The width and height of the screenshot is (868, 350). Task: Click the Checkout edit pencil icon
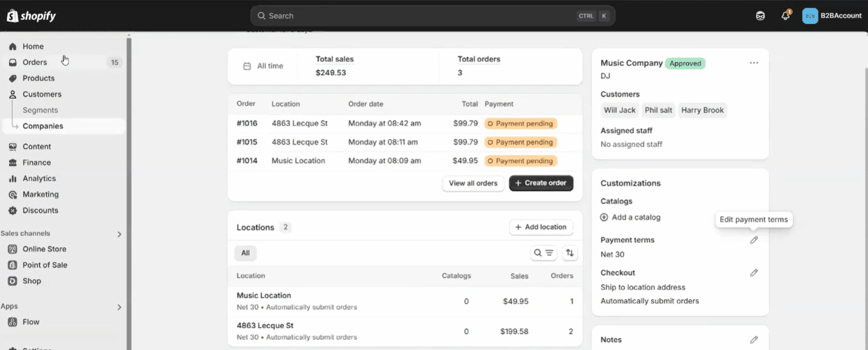pyautogui.click(x=753, y=273)
